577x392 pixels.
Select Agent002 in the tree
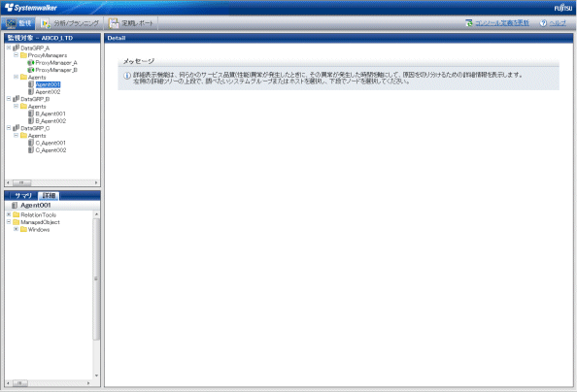[48, 92]
